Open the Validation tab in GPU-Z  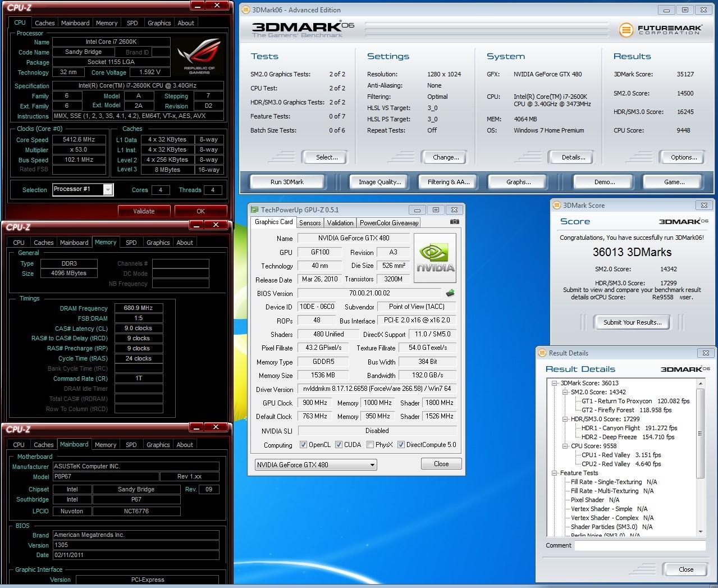(x=340, y=222)
